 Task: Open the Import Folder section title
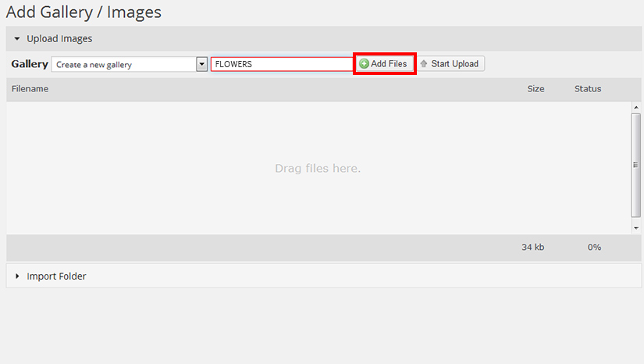(x=56, y=276)
